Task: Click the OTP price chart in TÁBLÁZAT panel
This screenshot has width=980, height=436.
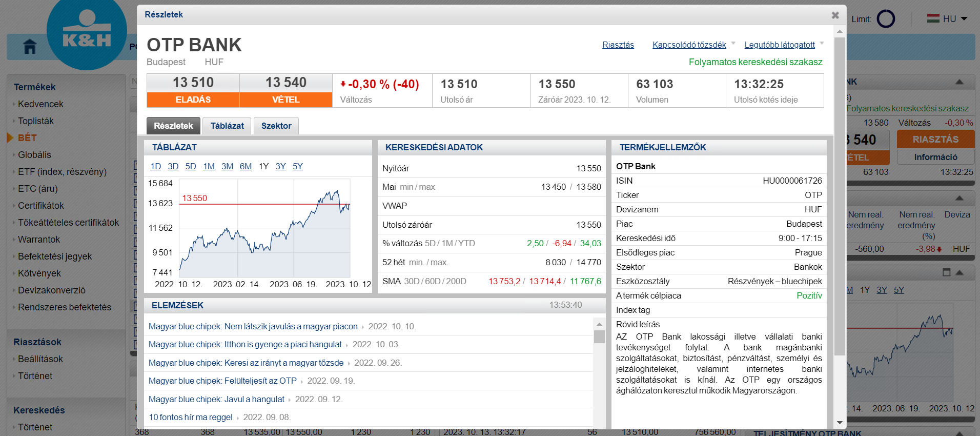Action: [x=264, y=228]
